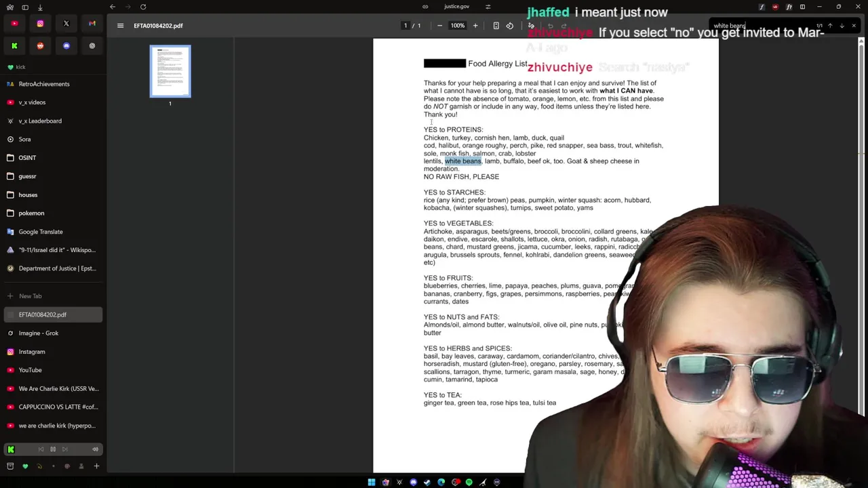
Task: Open site controls next to justice.gov
Action: coord(488,7)
